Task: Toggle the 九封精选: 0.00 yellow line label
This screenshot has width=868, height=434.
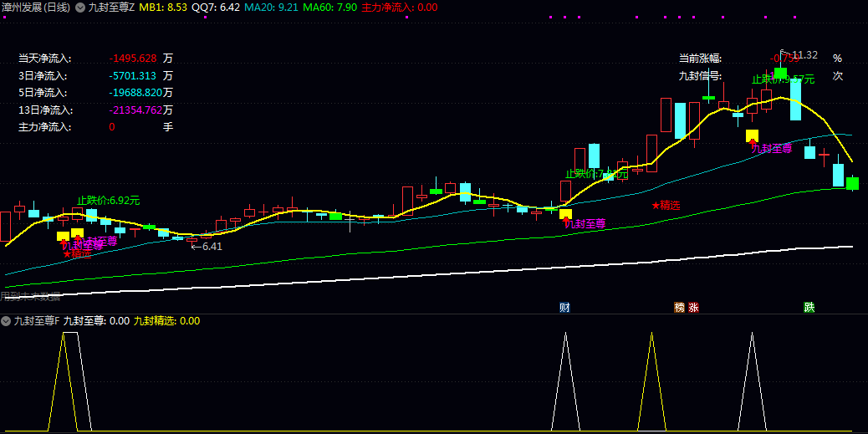Action: [167, 320]
